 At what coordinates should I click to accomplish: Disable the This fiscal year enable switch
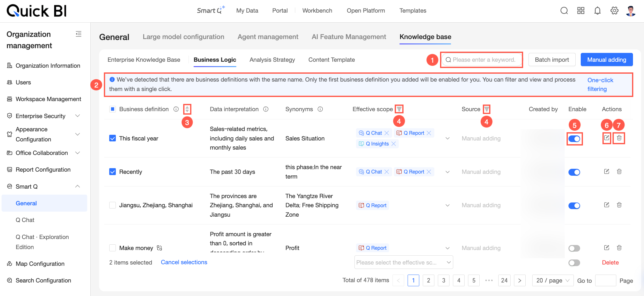coord(574,139)
